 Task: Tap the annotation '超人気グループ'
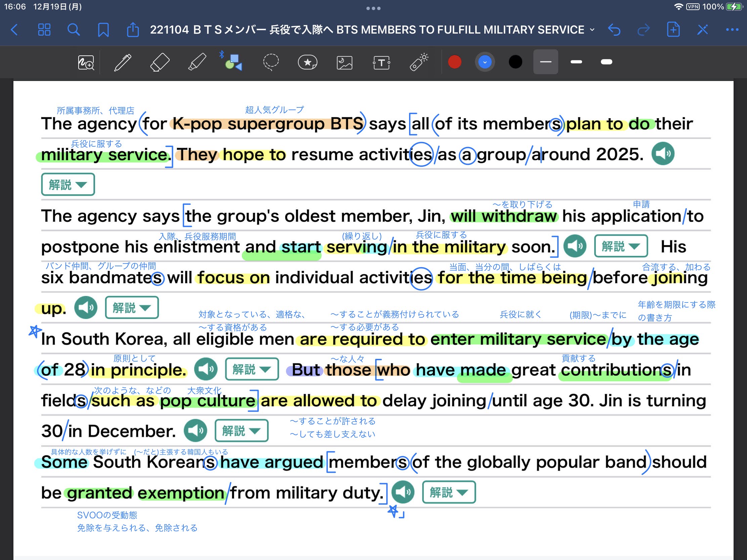[274, 110]
